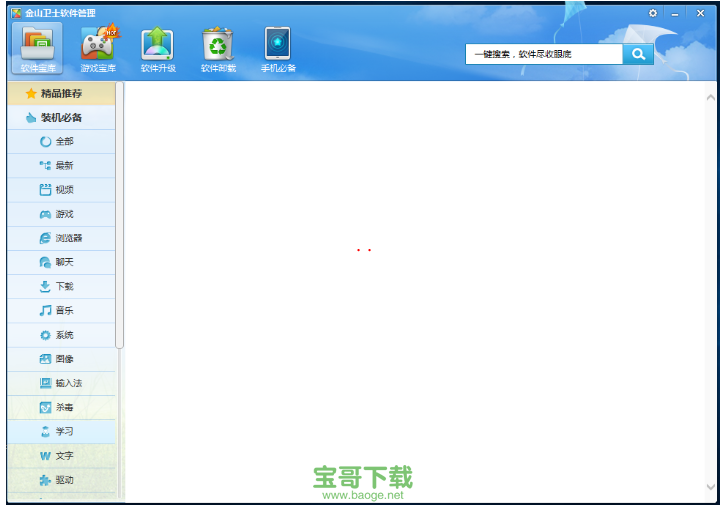This screenshot has width=726, height=507.
Task: Choose the 音乐 music category
Action: pyautogui.click(x=60, y=311)
